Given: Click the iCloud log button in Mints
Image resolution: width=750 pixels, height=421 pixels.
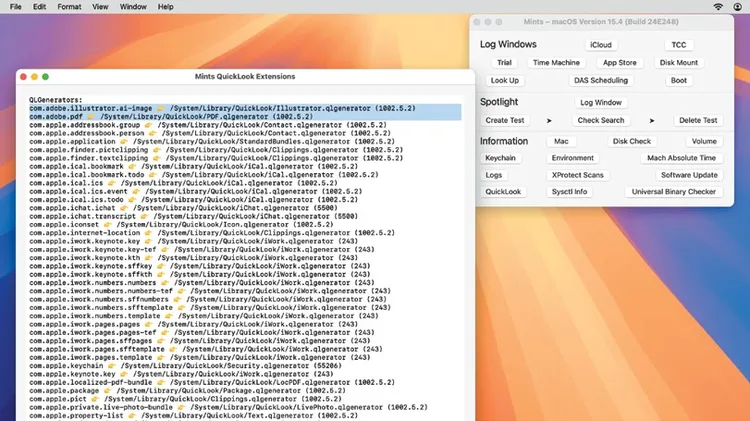Looking at the screenshot, I should 601,44.
